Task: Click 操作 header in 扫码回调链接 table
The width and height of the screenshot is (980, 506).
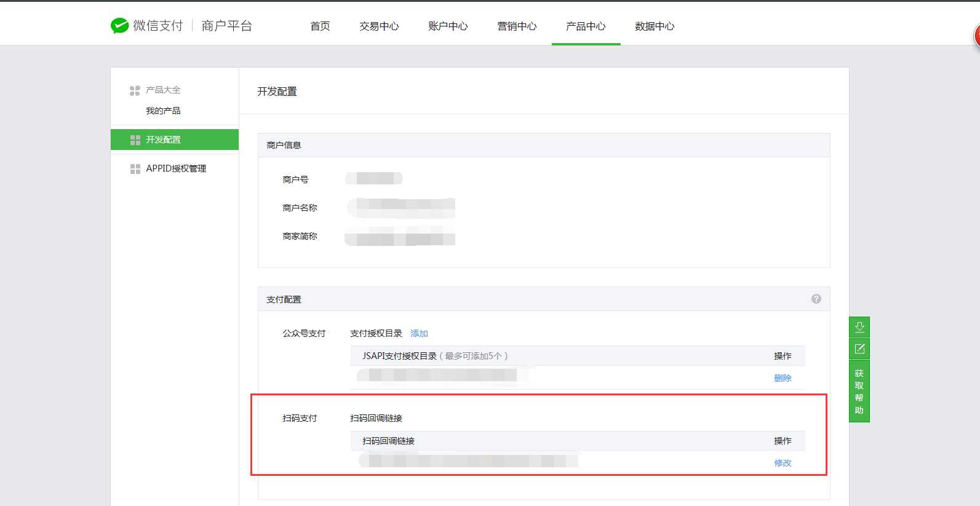Action: point(783,441)
